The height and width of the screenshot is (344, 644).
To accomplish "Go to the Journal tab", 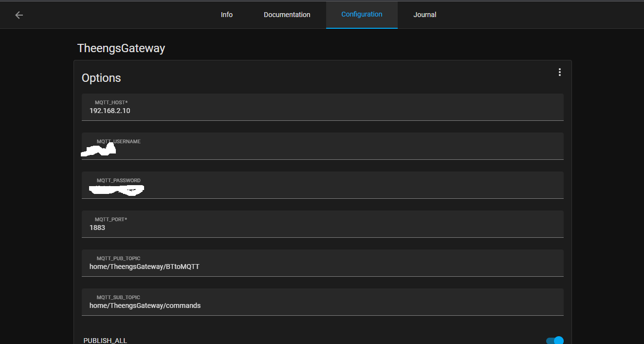I will pos(424,15).
